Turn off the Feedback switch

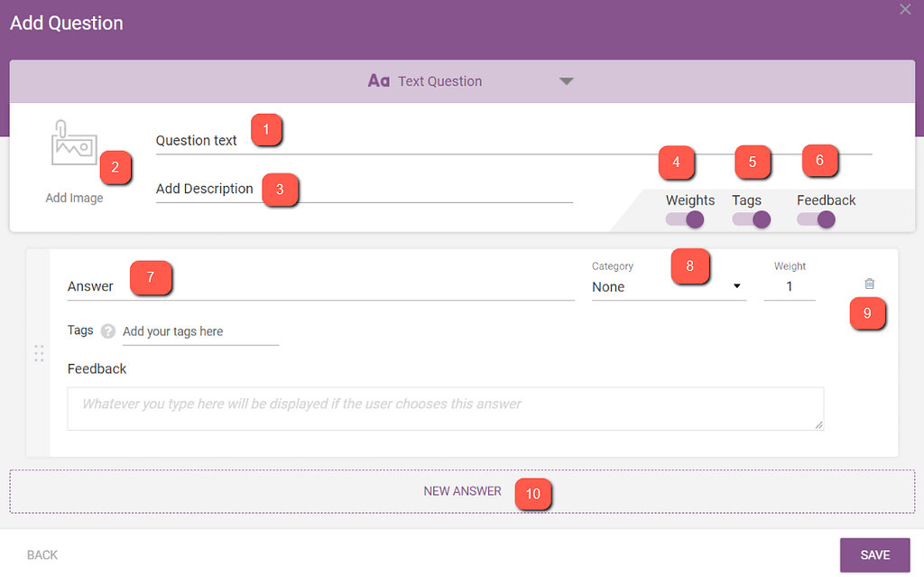tap(816, 219)
